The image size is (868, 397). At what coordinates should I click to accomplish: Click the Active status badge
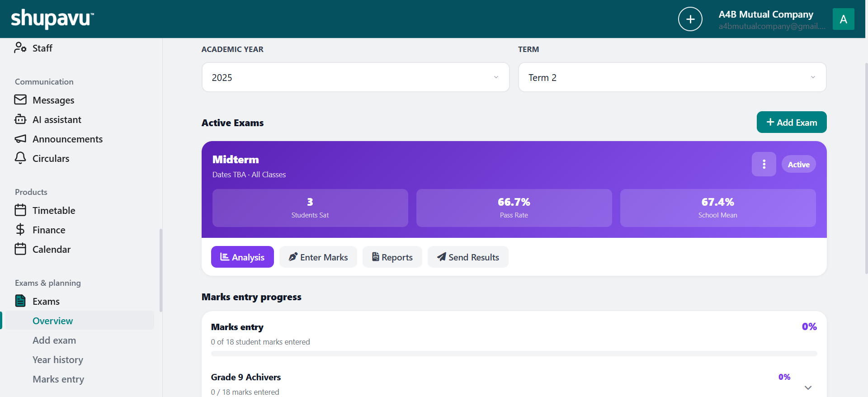pos(799,164)
